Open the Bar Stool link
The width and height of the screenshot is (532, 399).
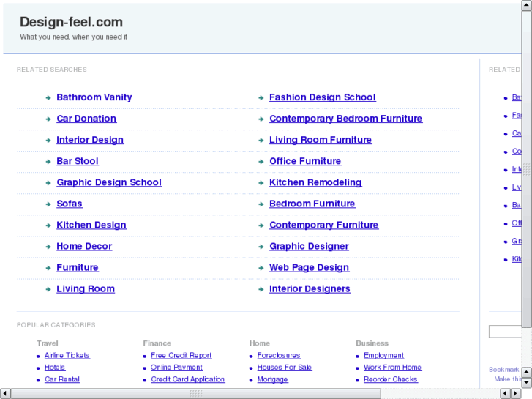click(x=78, y=161)
